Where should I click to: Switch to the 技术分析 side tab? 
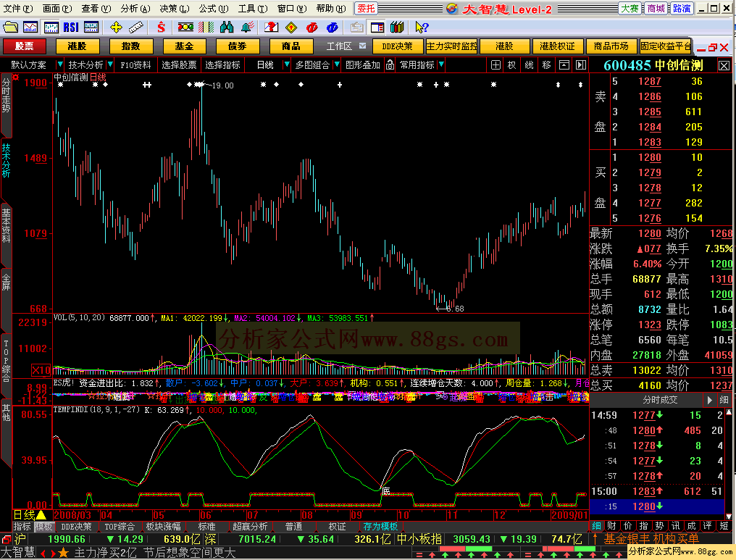(6, 160)
